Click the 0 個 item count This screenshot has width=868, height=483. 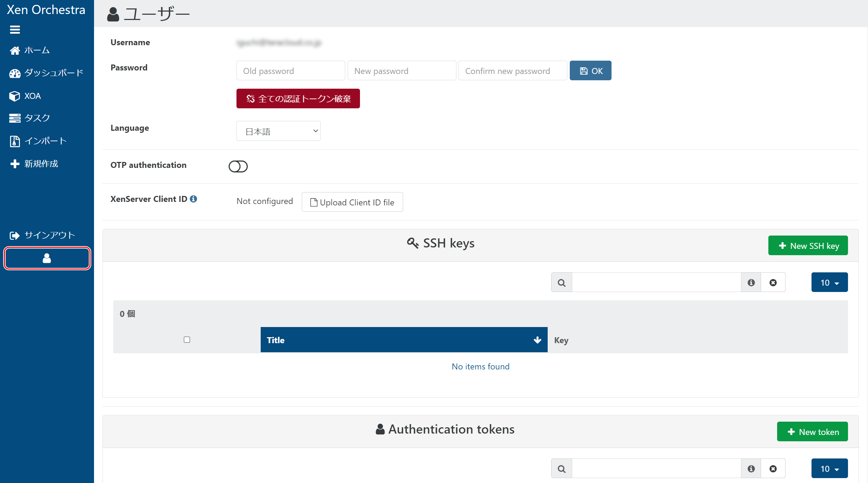(127, 314)
